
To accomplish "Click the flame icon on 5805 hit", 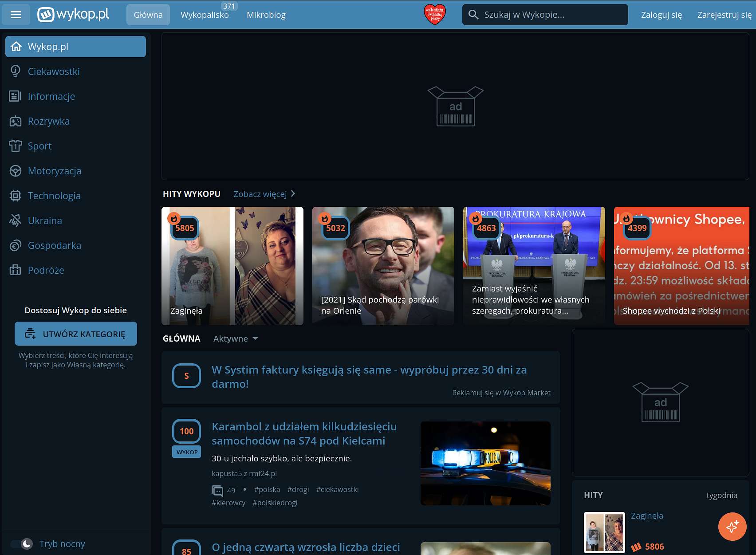I will (x=174, y=218).
